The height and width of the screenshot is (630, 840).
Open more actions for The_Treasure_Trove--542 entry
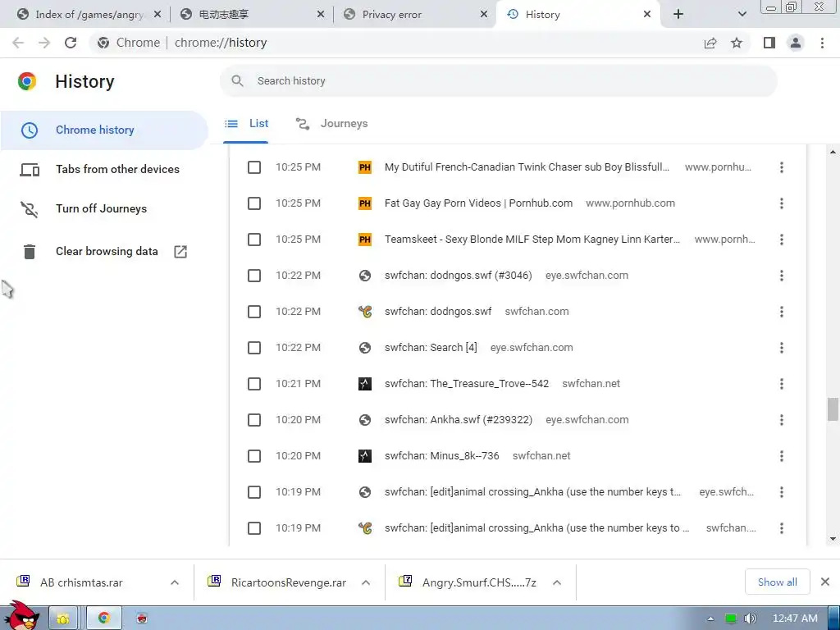click(x=782, y=384)
